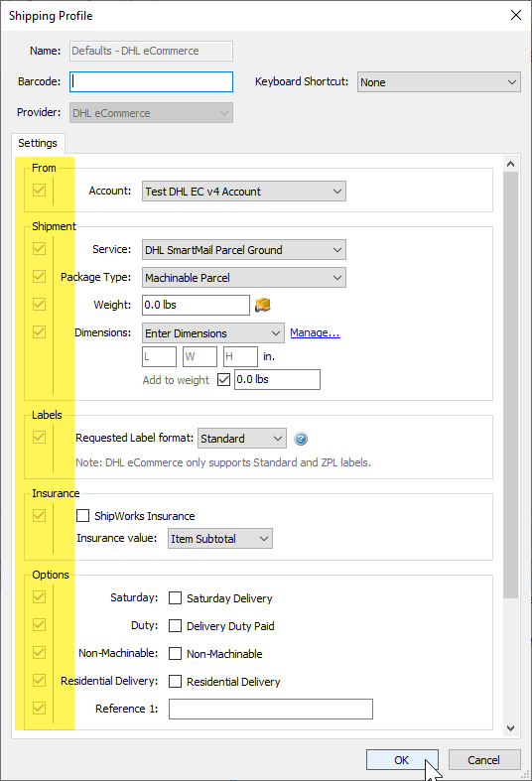Click the scroll up arrow

click(510, 164)
